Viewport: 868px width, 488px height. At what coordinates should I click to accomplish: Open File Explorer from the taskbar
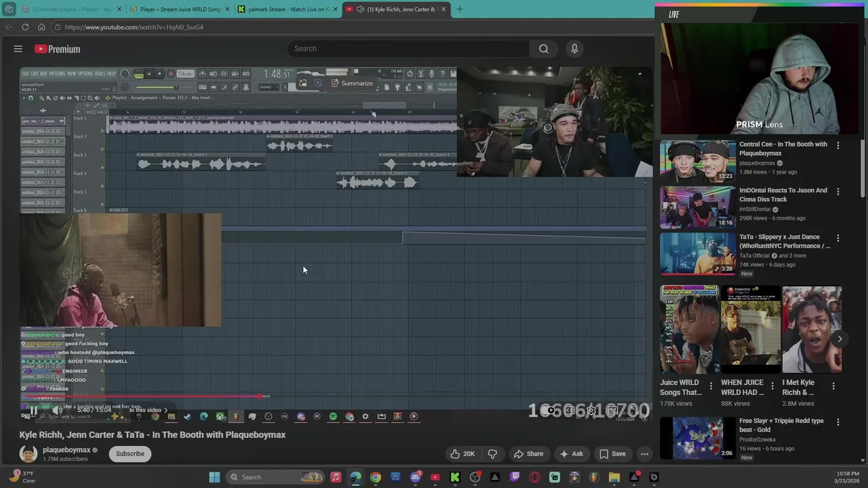tap(614, 477)
